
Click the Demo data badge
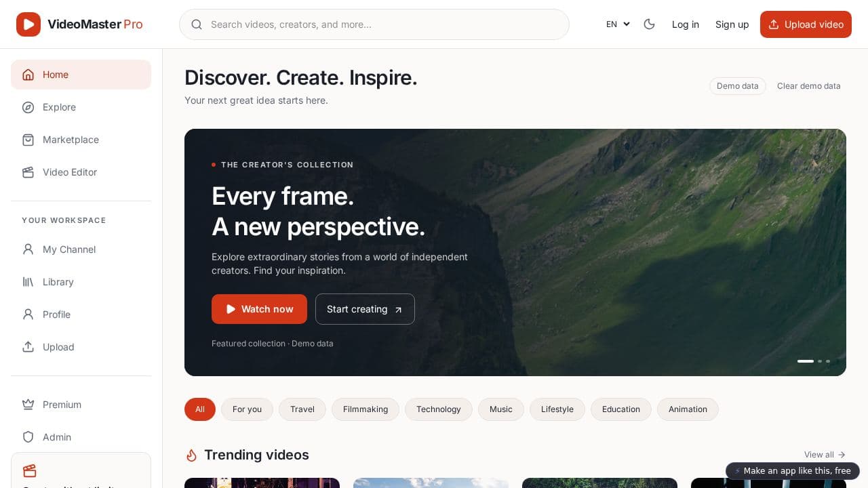click(738, 86)
